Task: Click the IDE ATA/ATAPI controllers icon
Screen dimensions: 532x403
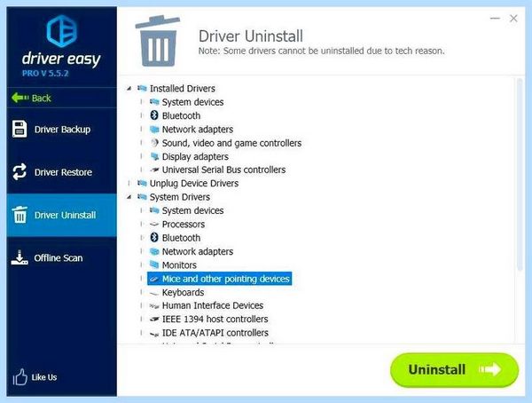Action: click(x=154, y=334)
